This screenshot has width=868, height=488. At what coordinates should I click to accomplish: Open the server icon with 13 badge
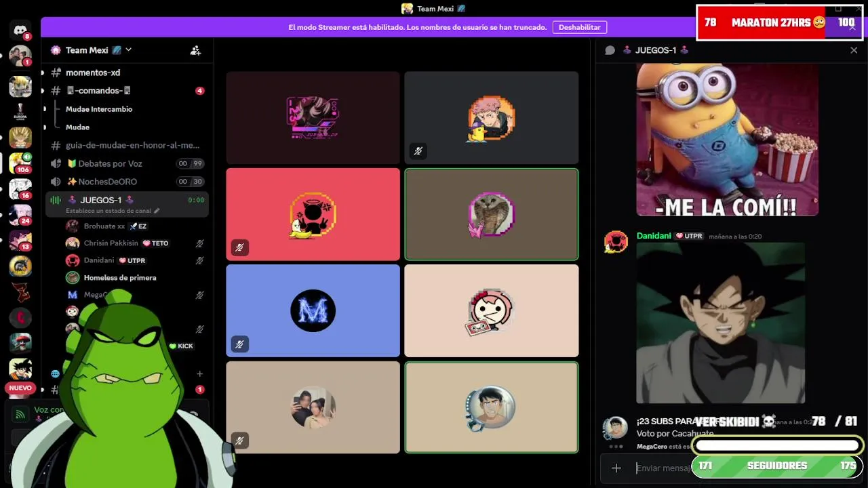[20, 240]
